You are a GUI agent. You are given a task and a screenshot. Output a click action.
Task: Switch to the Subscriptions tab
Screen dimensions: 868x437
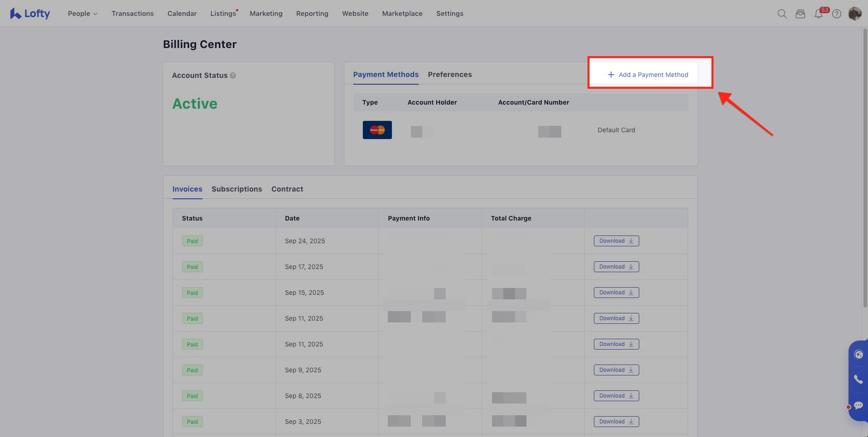click(x=236, y=189)
